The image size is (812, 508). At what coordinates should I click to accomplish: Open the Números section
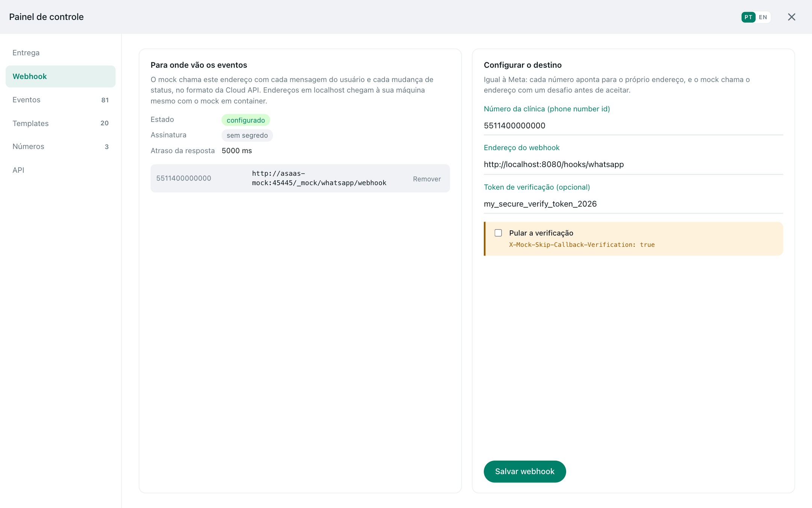61,146
